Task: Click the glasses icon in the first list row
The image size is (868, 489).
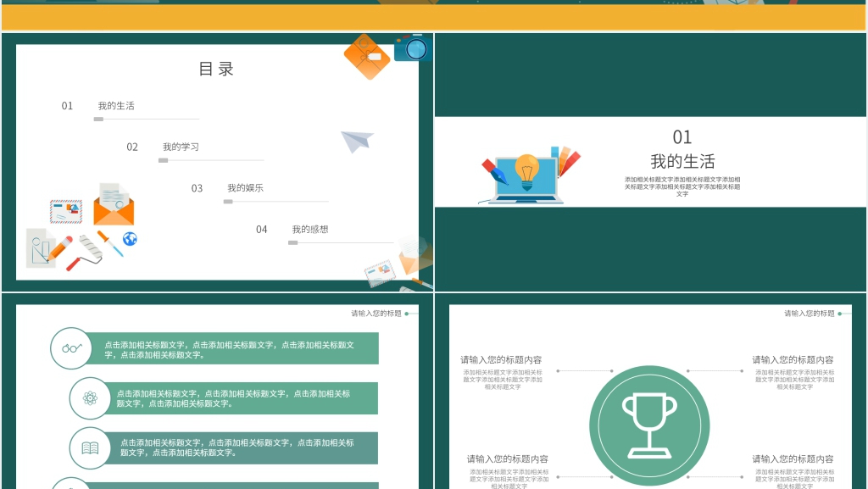Action: tap(72, 348)
